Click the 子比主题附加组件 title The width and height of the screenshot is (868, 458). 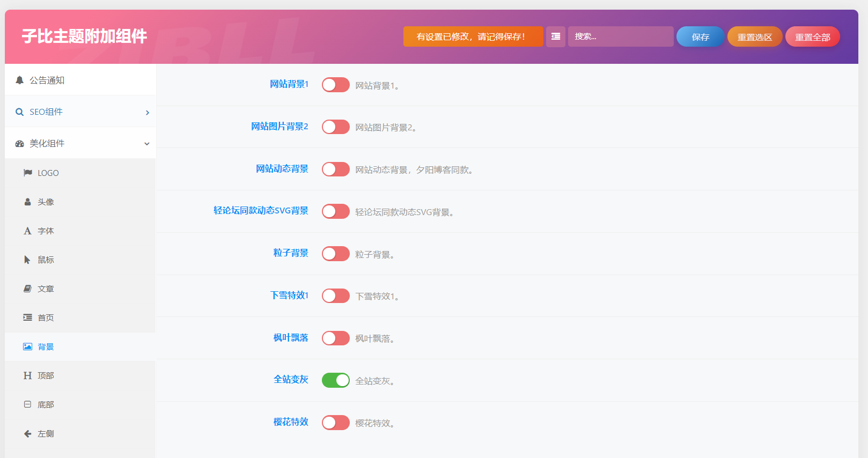(x=84, y=36)
